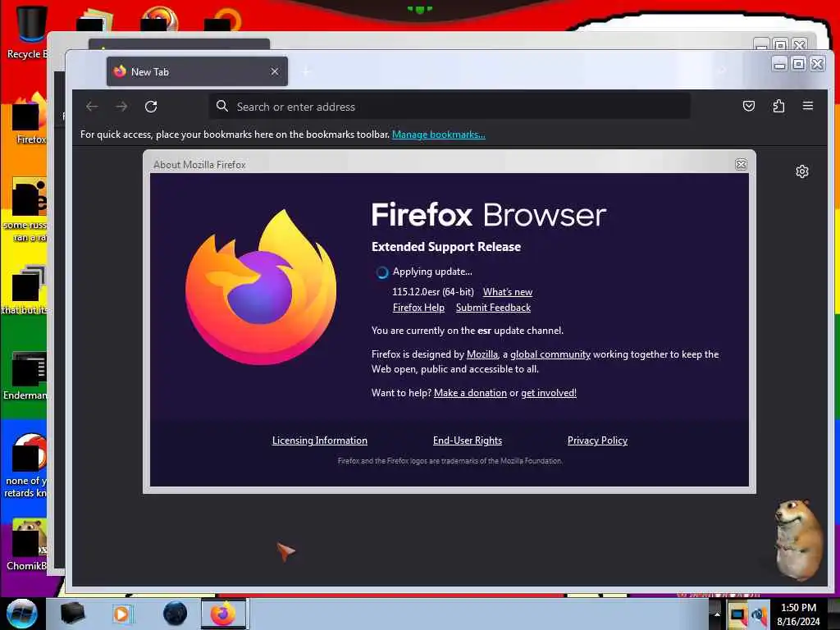This screenshot has height=630, width=840.
Task: Close the New Tab tab
Action: pos(274,71)
